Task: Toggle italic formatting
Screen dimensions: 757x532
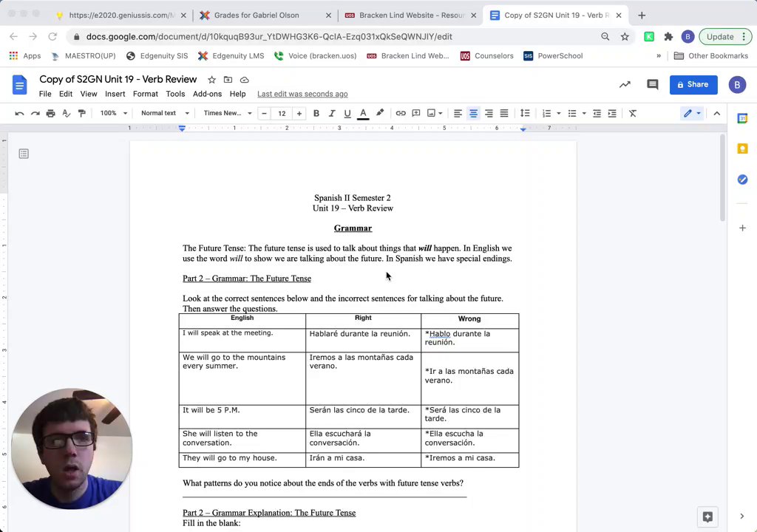Action: pyautogui.click(x=332, y=114)
